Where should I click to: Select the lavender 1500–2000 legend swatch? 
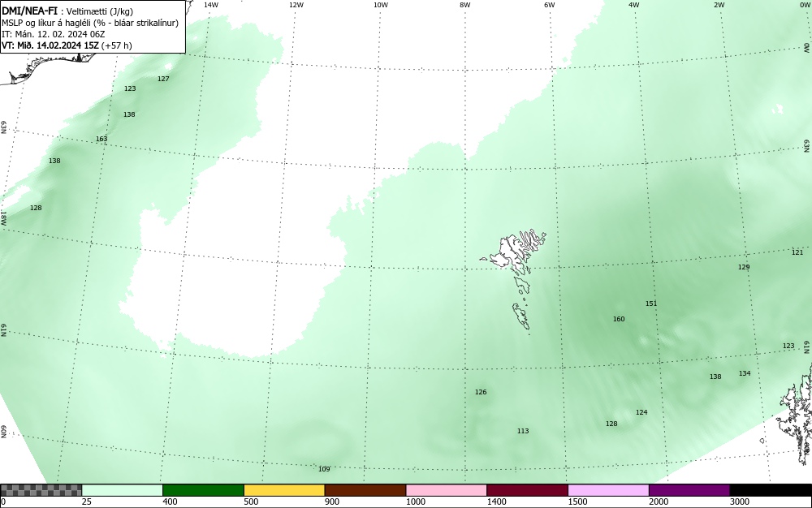tap(608, 490)
